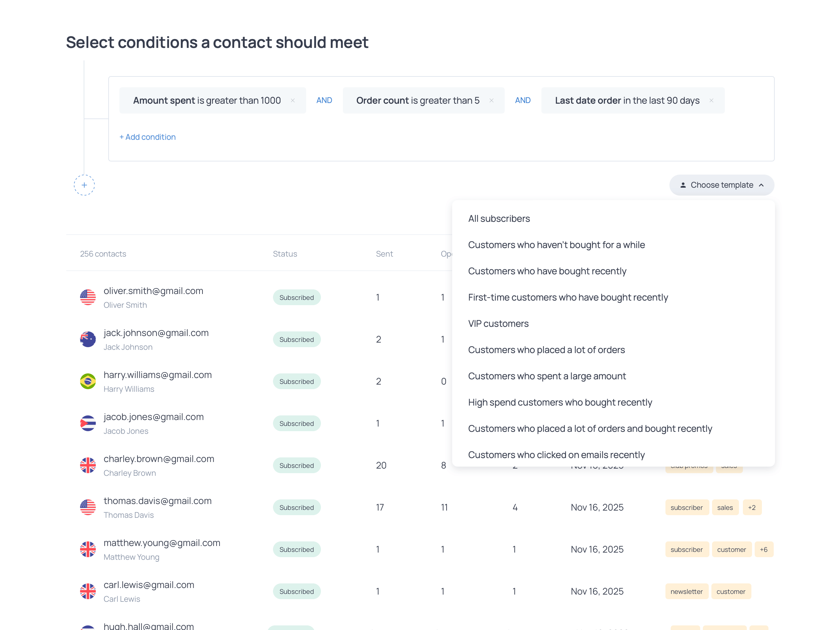
Task: Choose the All subscribers template
Action: 499,219
